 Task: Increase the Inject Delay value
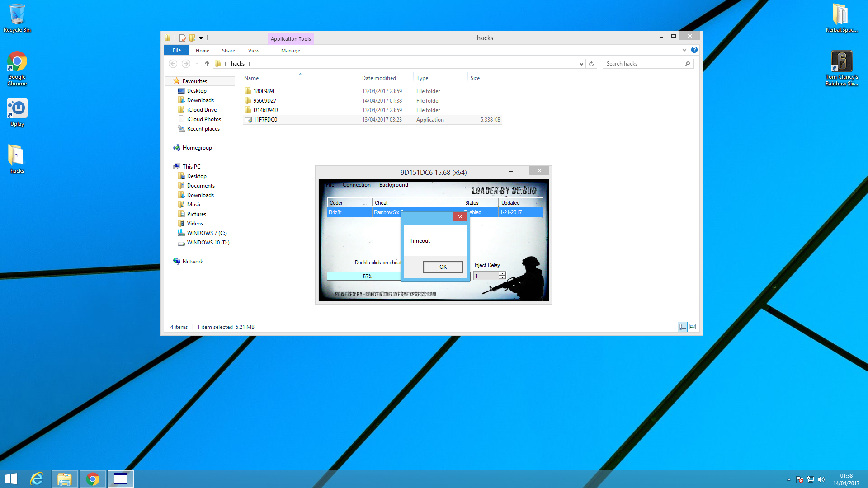502,274
